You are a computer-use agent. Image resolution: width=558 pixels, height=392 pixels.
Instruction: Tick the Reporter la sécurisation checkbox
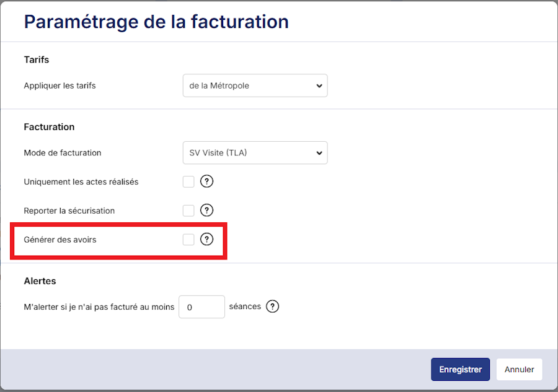(188, 211)
